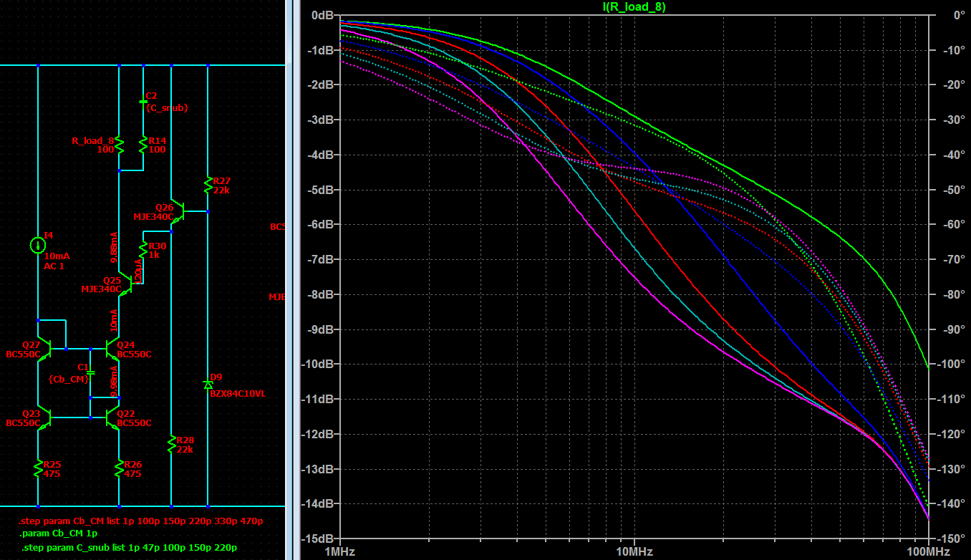971x560 pixels.
Task: Click the -130° phase axis label
Action: click(952, 469)
